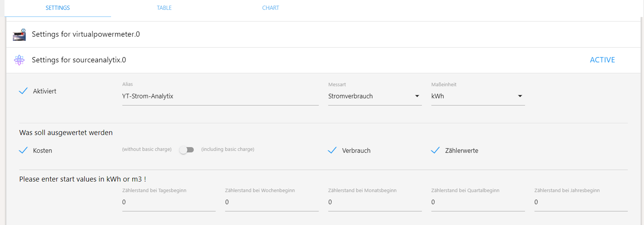The height and width of the screenshot is (225, 644).
Task: Uncheck the Kosten checkbox
Action: pyautogui.click(x=23, y=150)
